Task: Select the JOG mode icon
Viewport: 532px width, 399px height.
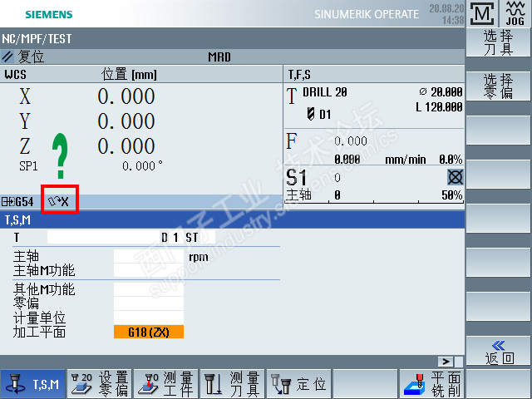Action: pyautogui.click(x=515, y=13)
